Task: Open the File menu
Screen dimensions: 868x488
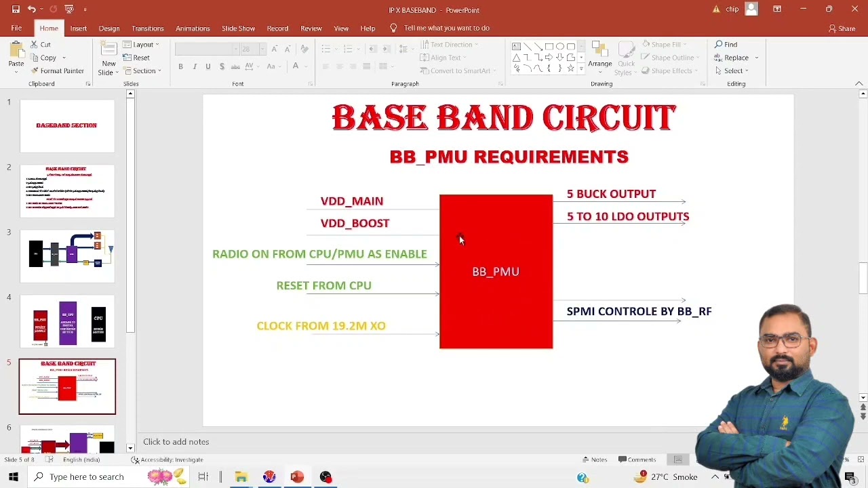Action: coord(16,28)
